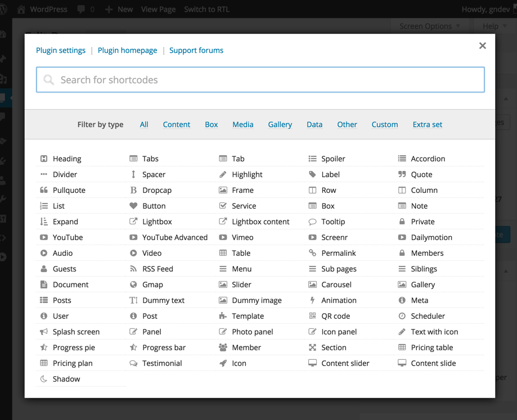
Task: Click the shortcode search field
Action: tap(260, 79)
